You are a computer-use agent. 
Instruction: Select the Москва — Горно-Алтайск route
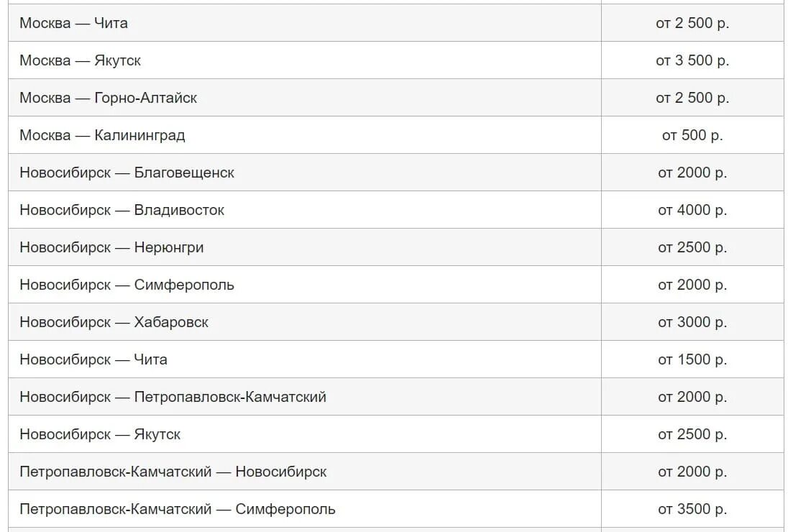point(108,98)
